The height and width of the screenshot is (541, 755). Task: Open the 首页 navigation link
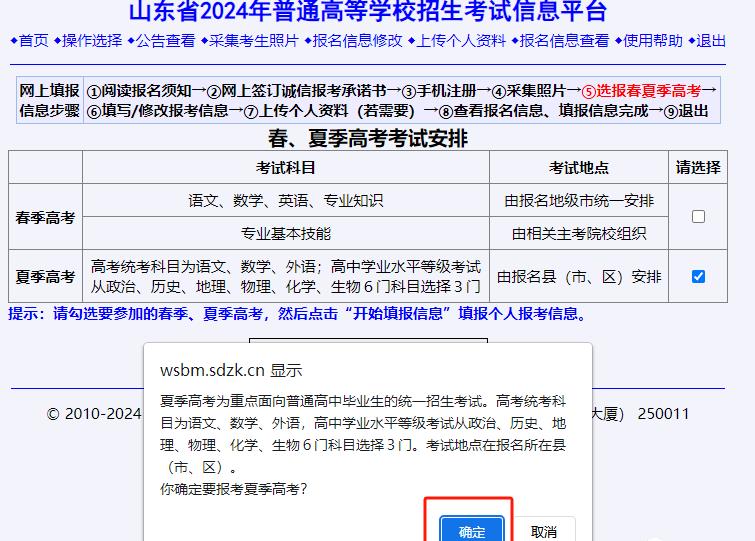[34, 40]
